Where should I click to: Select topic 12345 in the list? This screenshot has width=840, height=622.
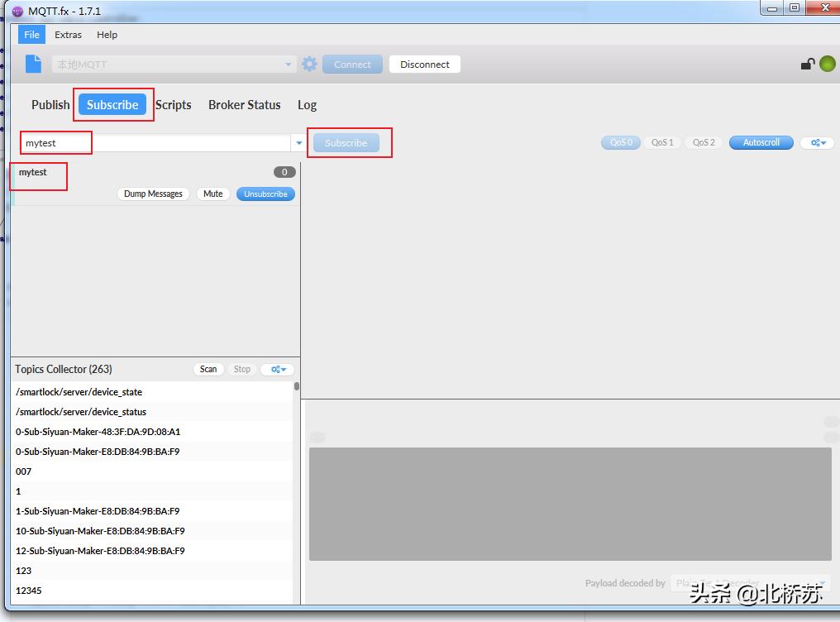pos(152,591)
